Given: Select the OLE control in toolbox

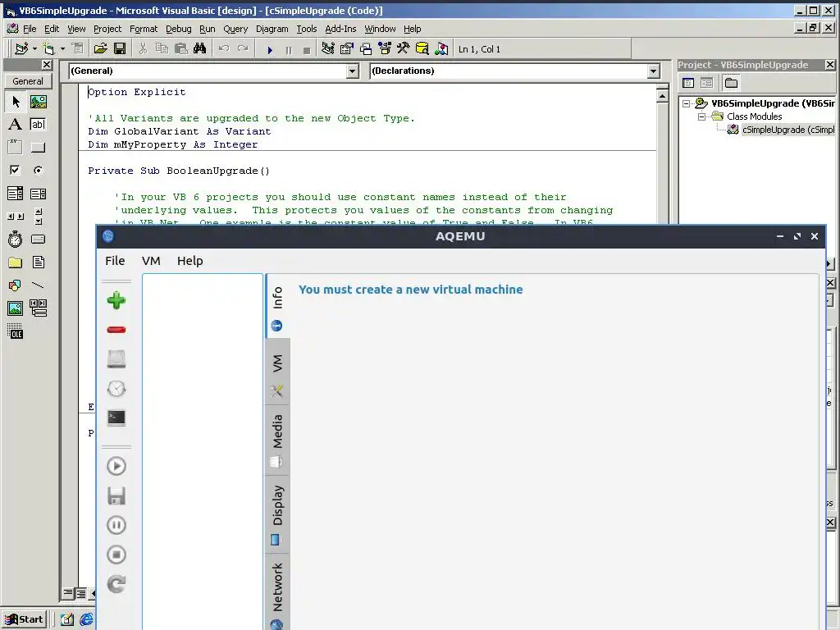Looking at the screenshot, I should point(15,331).
